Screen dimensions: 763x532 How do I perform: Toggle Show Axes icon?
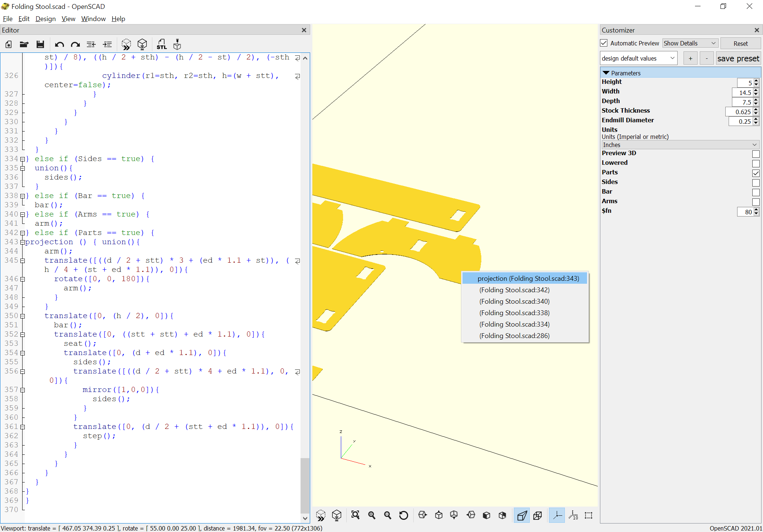(557, 515)
